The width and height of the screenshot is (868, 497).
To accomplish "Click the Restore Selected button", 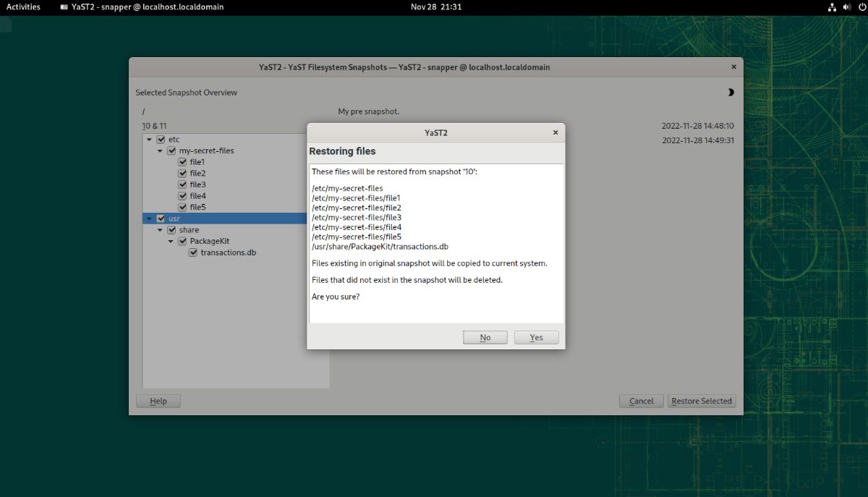I will click(701, 400).
